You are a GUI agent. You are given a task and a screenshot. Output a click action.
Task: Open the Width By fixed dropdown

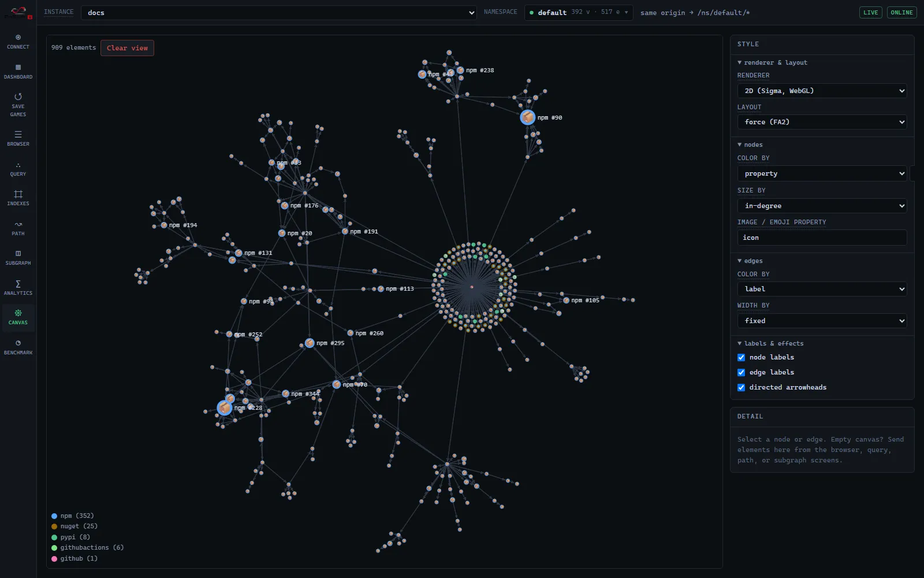click(822, 321)
